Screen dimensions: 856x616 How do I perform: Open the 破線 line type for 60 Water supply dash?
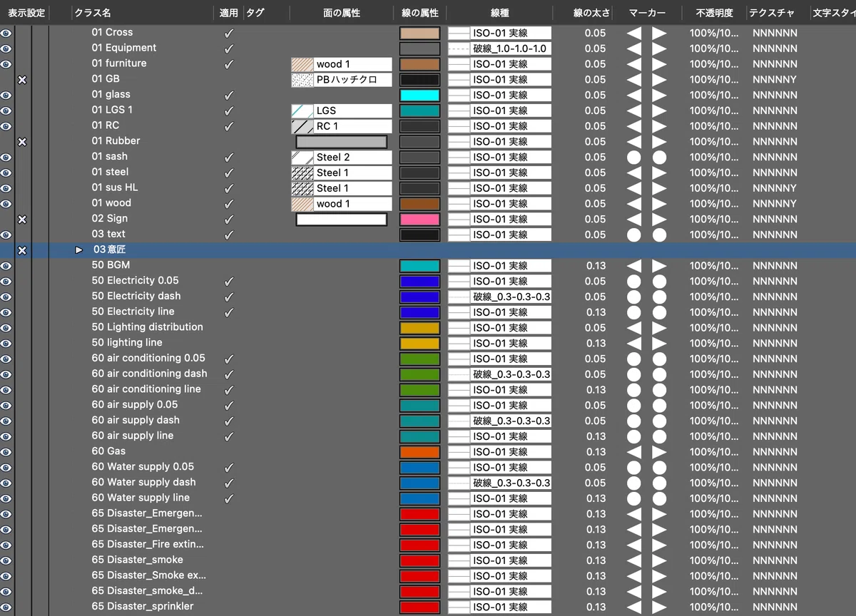(x=499, y=483)
